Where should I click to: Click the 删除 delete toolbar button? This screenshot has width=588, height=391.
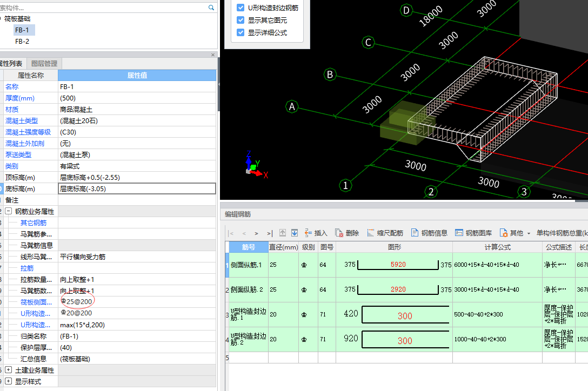click(x=348, y=233)
